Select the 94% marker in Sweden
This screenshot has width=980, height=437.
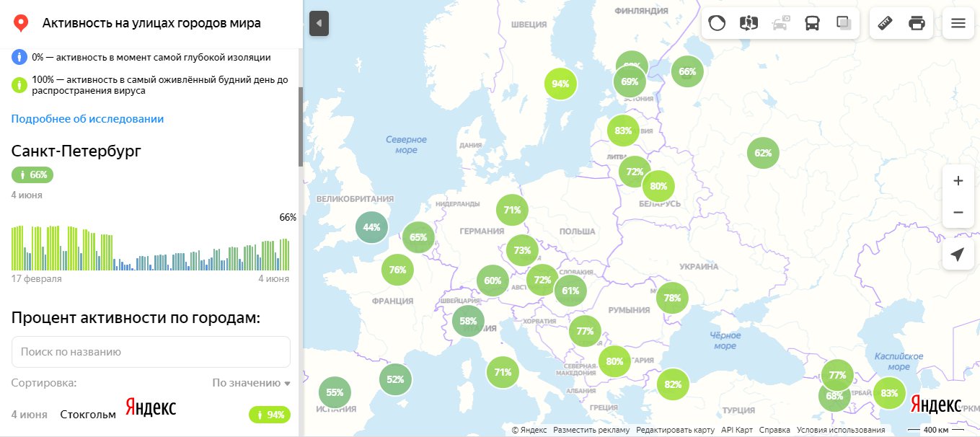click(560, 84)
